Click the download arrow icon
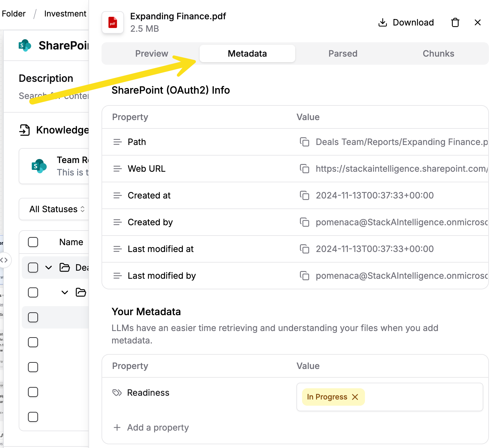The width and height of the screenshot is (497, 448). tap(383, 22)
